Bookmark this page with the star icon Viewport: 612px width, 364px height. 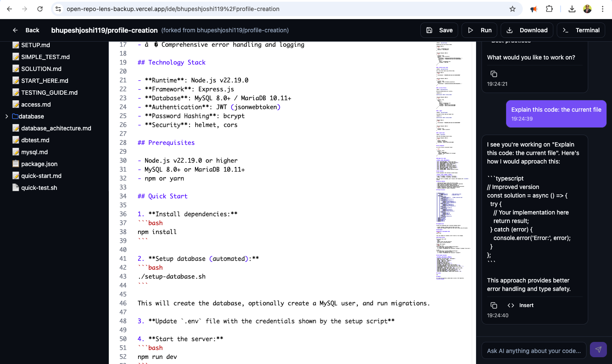click(x=513, y=9)
